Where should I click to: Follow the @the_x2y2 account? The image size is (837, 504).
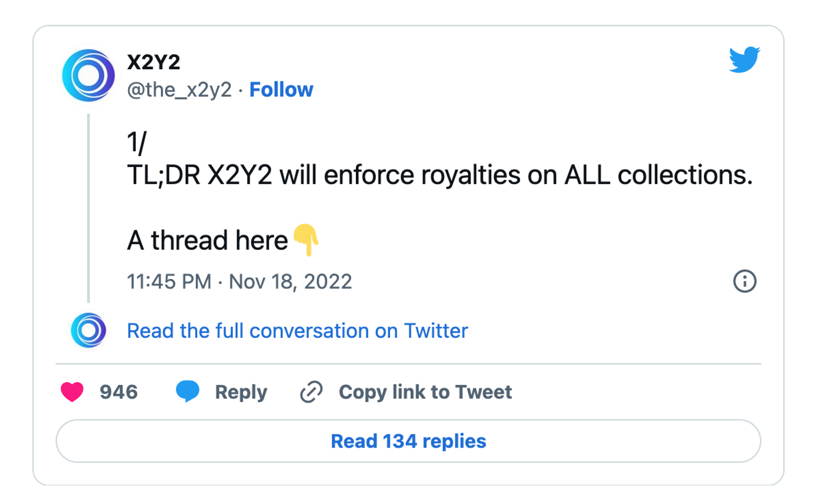tap(282, 89)
